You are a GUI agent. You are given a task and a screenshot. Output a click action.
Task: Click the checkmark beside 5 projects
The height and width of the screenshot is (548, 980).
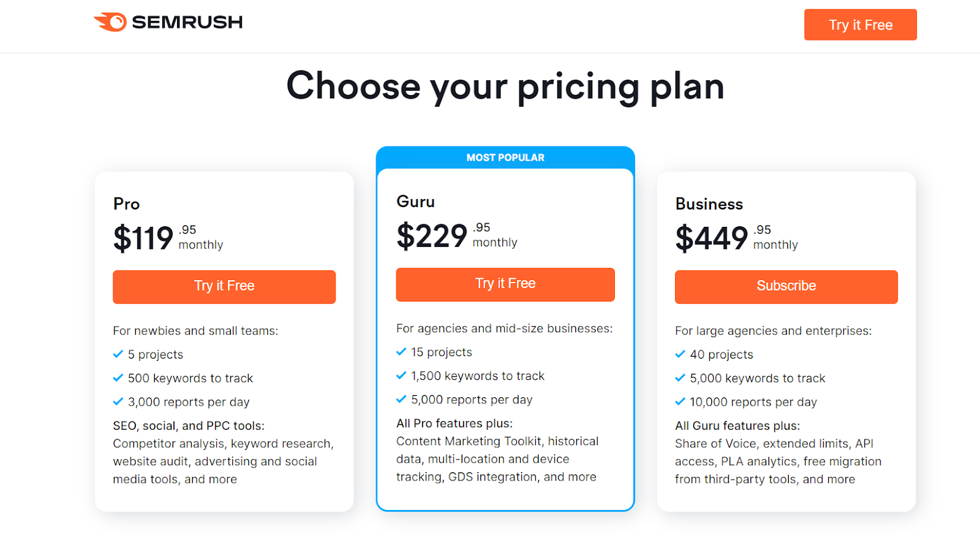point(118,354)
